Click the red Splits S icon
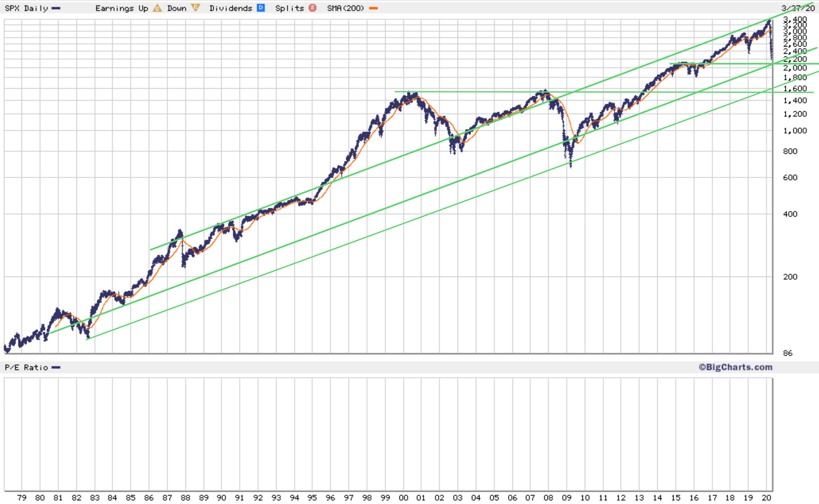 (x=312, y=8)
